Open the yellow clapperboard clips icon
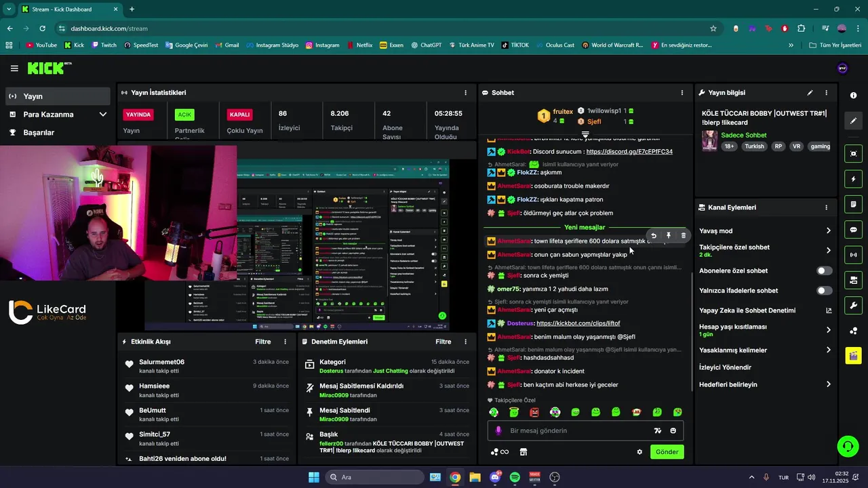Viewport: 868px width, 488px height. [854, 355]
